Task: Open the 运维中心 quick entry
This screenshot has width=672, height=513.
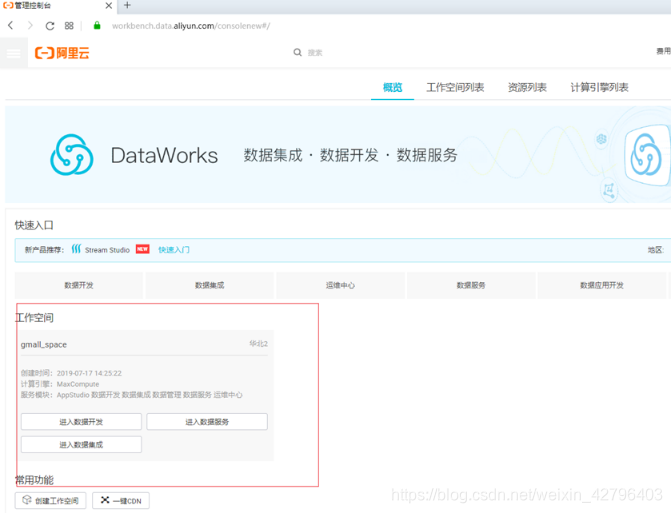Action: coord(340,285)
